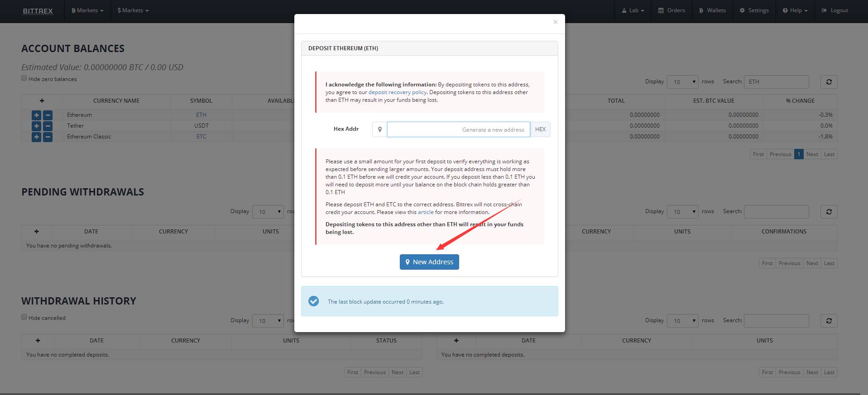Click the map marker icon beside Hex Addr
This screenshot has width=868, height=395.
[x=379, y=129]
